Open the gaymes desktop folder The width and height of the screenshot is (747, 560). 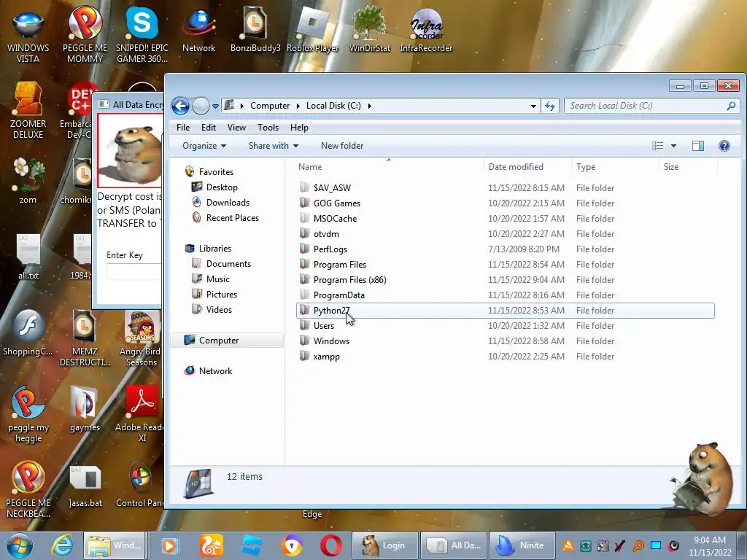click(x=85, y=408)
